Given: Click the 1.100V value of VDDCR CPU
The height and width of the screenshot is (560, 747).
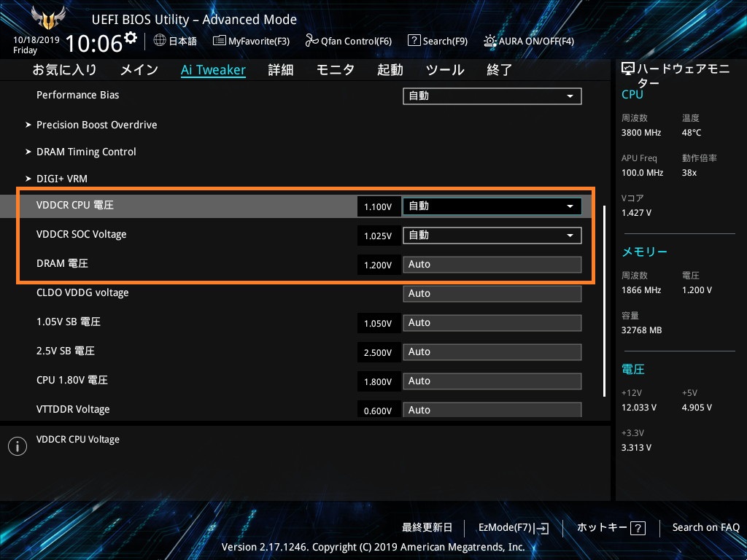Looking at the screenshot, I should pos(379,206).
